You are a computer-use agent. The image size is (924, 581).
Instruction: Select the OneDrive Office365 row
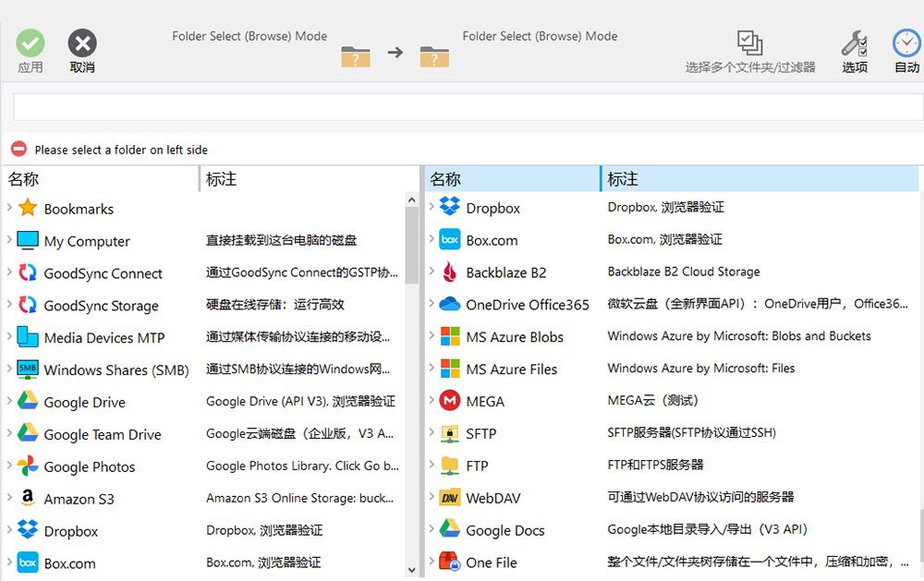[x=671, y=304]
